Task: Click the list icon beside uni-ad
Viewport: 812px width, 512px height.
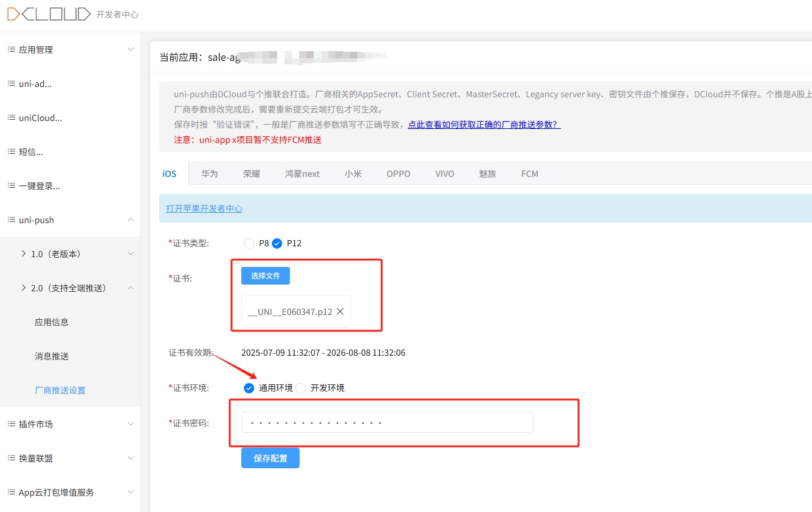Action: [x=11, y=83]
